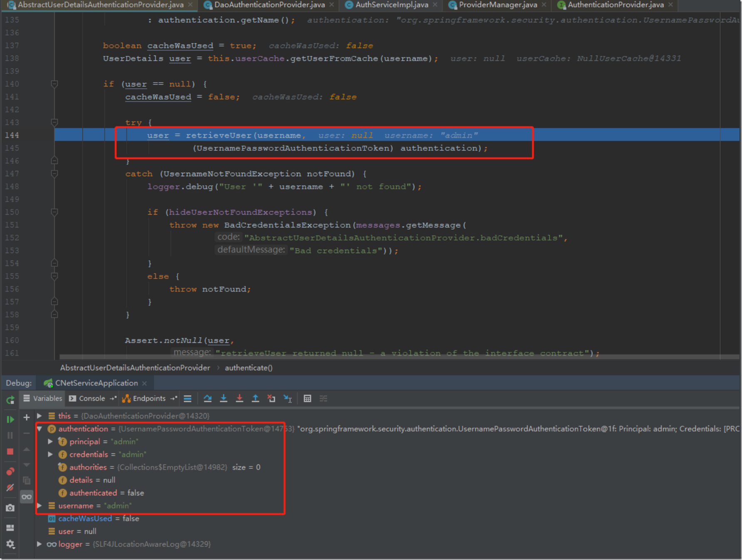This screenshot has height=560, width=742.
Task: Close AuthServiceImpl.java tab
Action: tap(435, 5)
